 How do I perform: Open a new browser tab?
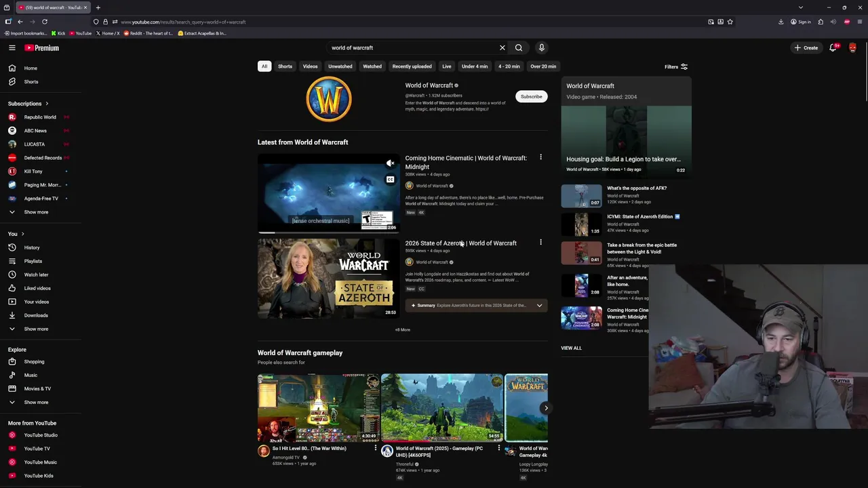point(98,7)
